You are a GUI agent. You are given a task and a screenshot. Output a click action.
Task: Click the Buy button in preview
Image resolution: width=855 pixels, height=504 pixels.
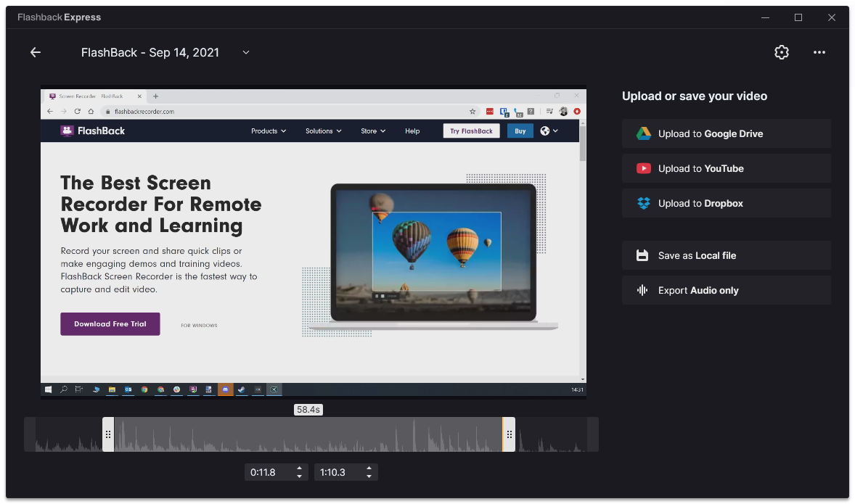pos(520,131)
